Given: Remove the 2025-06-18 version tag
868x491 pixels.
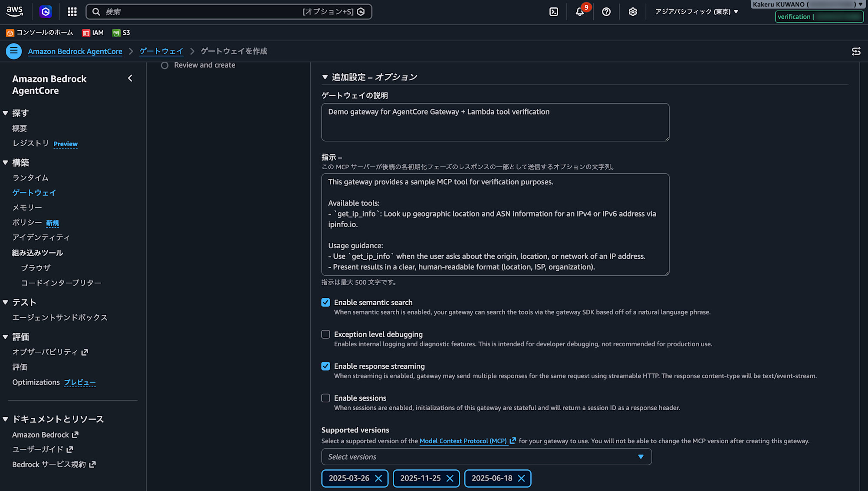Looking at the screenshot, I should click(521, 478).
